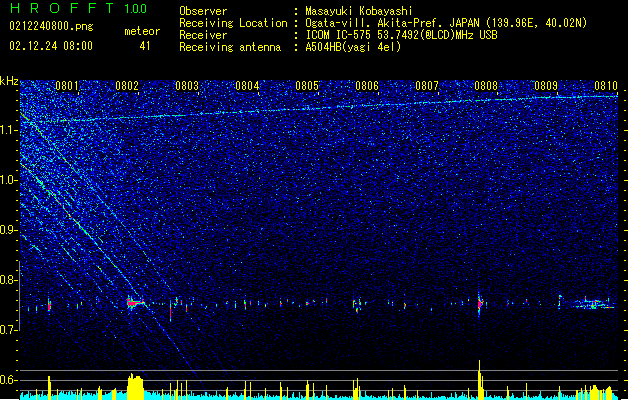Click the HROFFT 1.0.0 title text

coord(78,8)
